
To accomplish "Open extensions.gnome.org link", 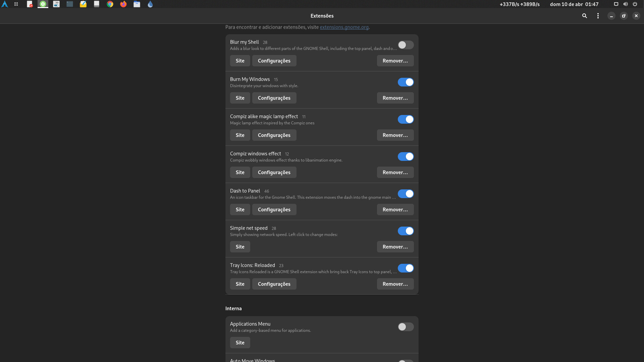I will coord(344,27).
